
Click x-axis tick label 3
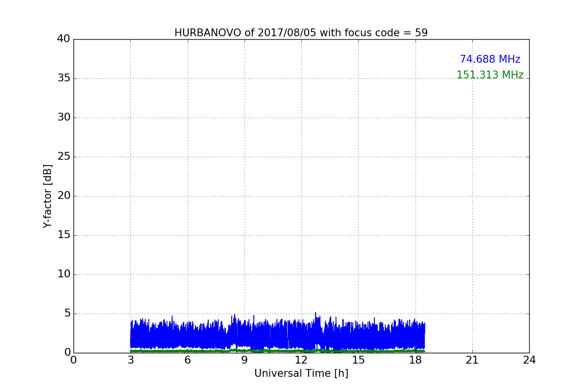pyautogui.click(x=130, y=360)
